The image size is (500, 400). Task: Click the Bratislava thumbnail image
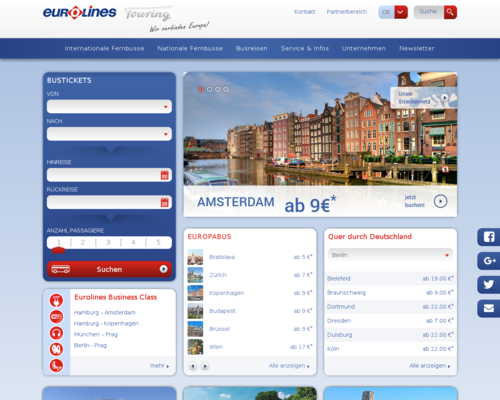195,257
